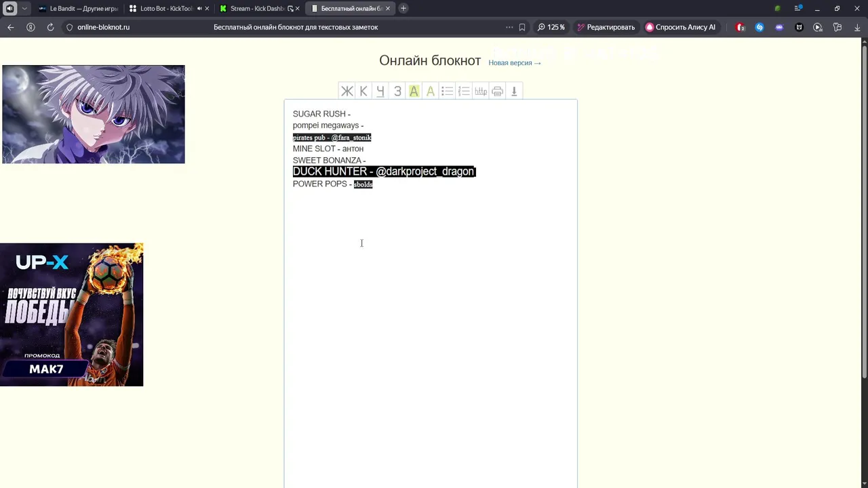Reload the current page

(x=50, y=27)
